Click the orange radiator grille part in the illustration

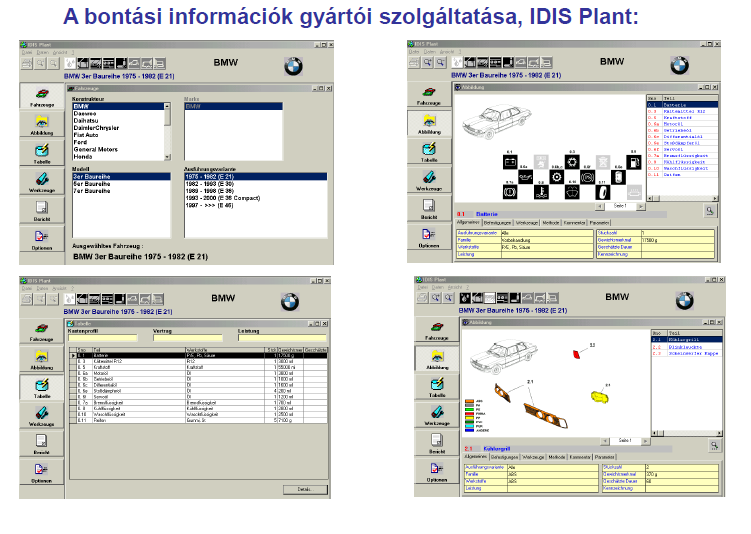(545, 416)
